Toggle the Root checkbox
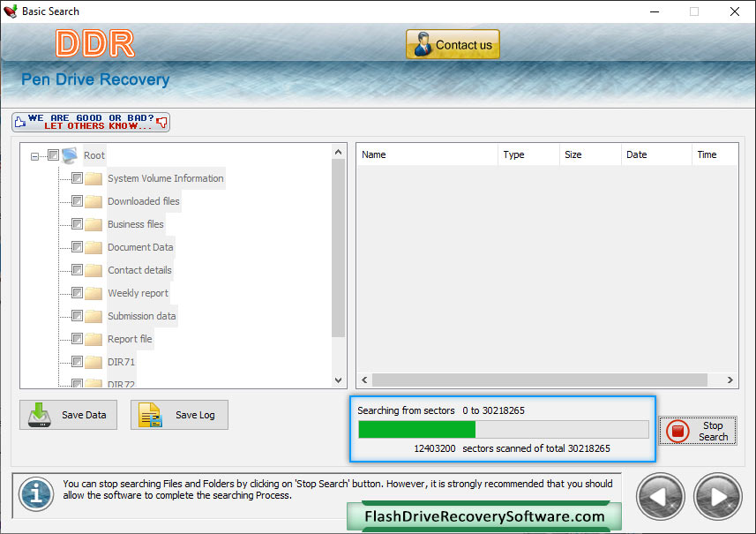 click(53, 154)
